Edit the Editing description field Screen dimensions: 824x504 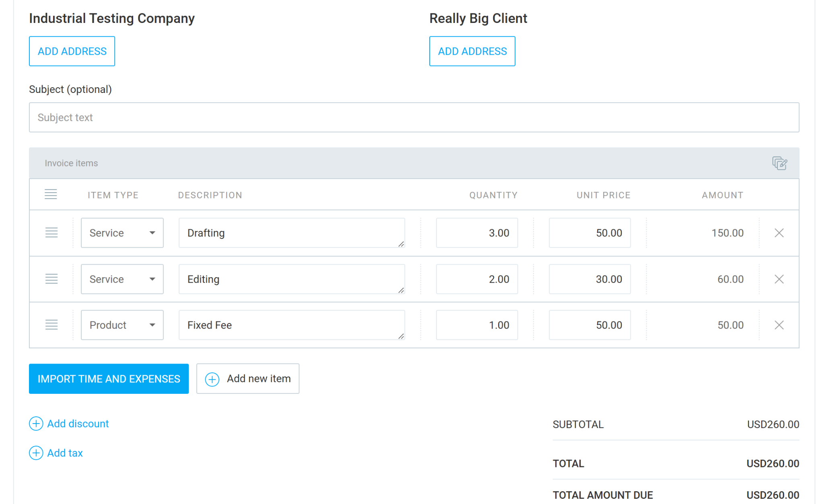coord(292,279)
